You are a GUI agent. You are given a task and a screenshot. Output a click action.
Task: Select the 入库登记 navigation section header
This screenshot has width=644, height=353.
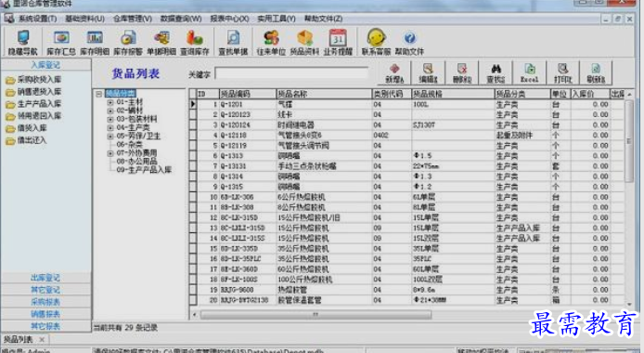point(45,65)
